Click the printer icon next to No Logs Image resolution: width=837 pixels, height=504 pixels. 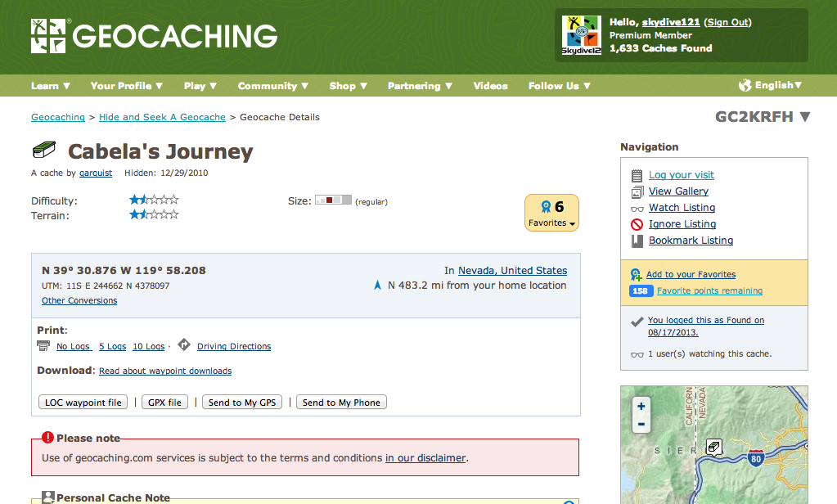[x=43, y=346]
